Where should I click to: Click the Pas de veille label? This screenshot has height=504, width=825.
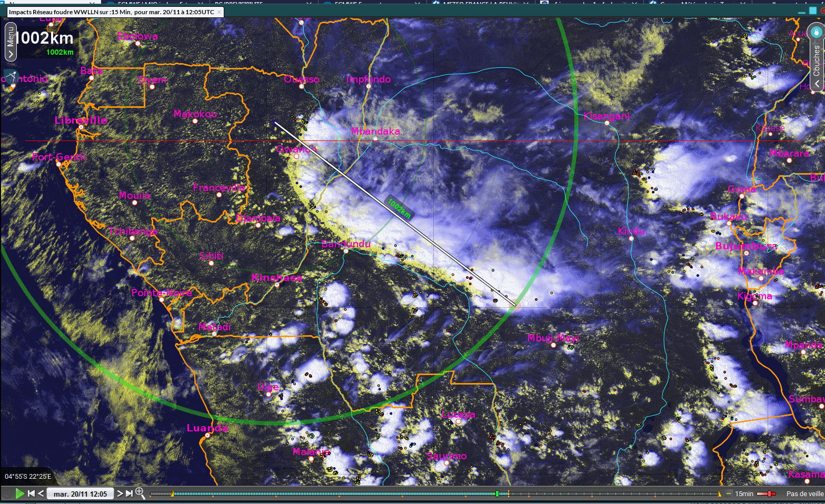(x=804, y=493)
